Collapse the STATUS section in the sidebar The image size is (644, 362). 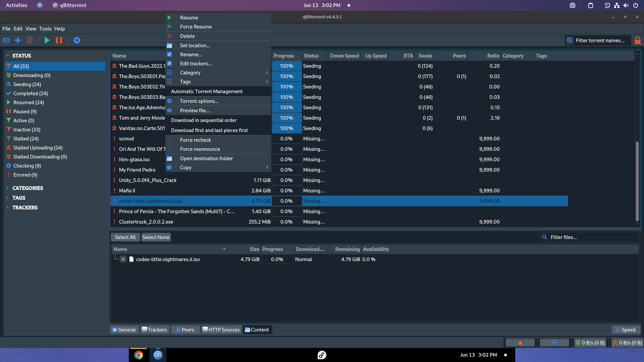pyautogui.click(x=7, y=56)
